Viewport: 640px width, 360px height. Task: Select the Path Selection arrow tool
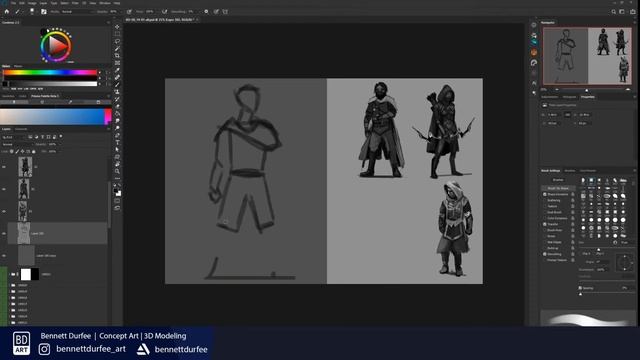(x=117, y=149)
